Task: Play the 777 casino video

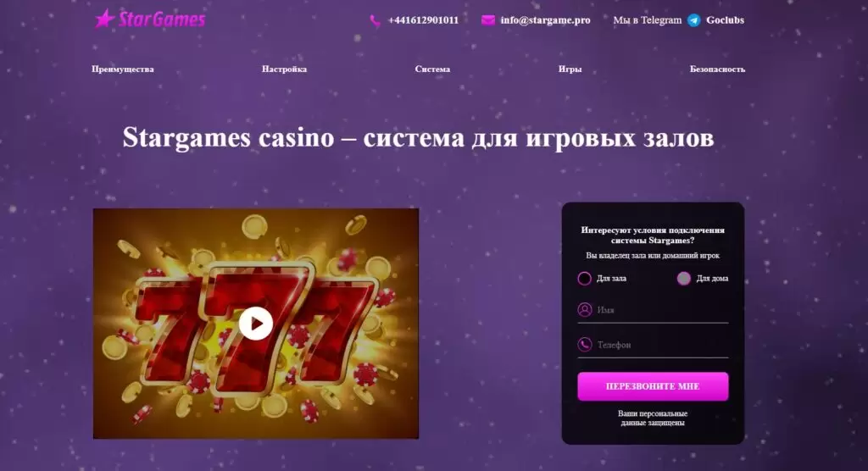Action: [256, 324]
